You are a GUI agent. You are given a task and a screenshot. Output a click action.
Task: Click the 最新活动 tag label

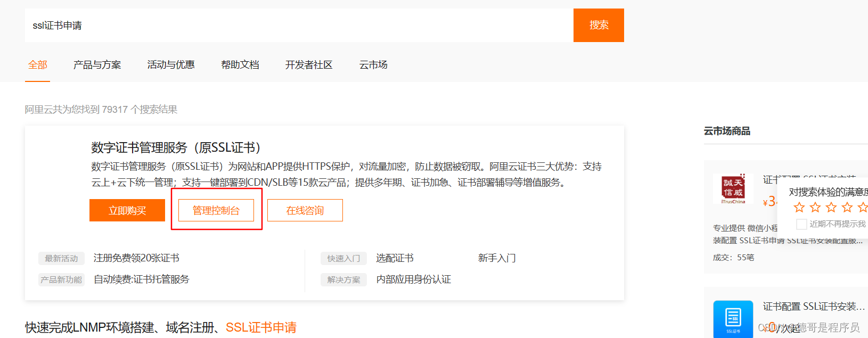tap(61, 258)
